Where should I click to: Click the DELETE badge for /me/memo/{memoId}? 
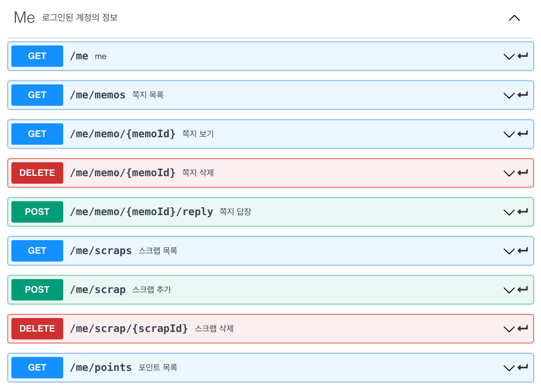[37, 173]
